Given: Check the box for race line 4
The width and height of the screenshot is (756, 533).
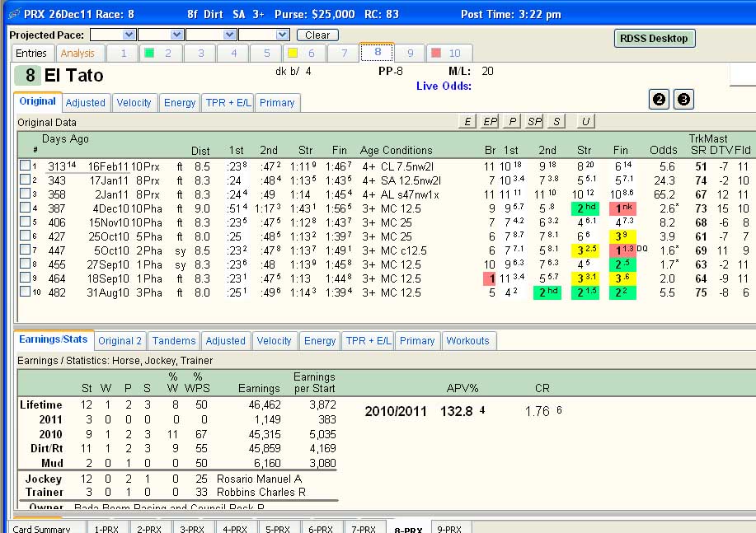Looking at the screenshot, I should coord(25,208).
